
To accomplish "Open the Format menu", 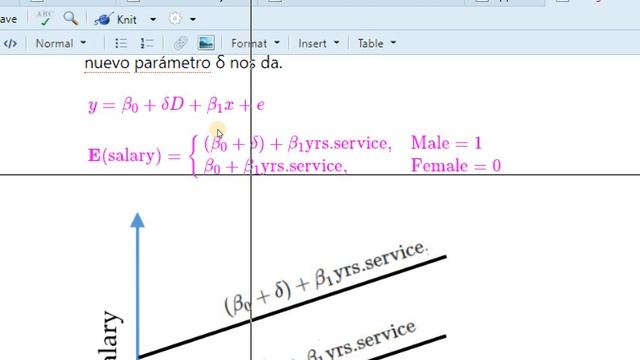I will click(256, 43).
